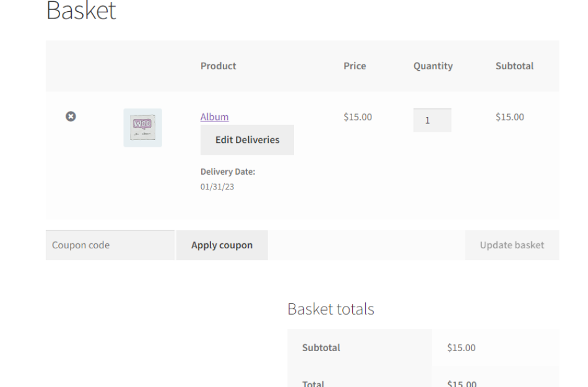Click the Product column header
Image resolution: width=588 pixels, height=387 pixels.
[218, 66]
